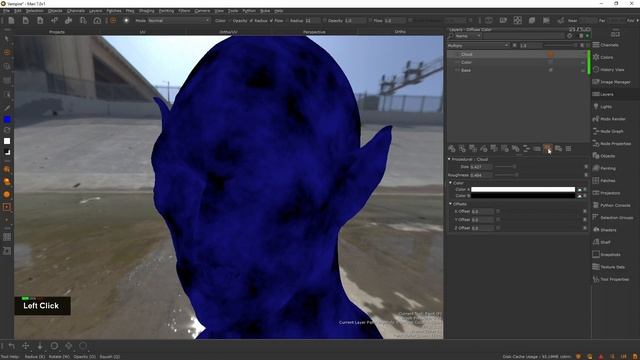Click the white square in left toolbar
640x360 pixels.
click(x=7, y=141)
